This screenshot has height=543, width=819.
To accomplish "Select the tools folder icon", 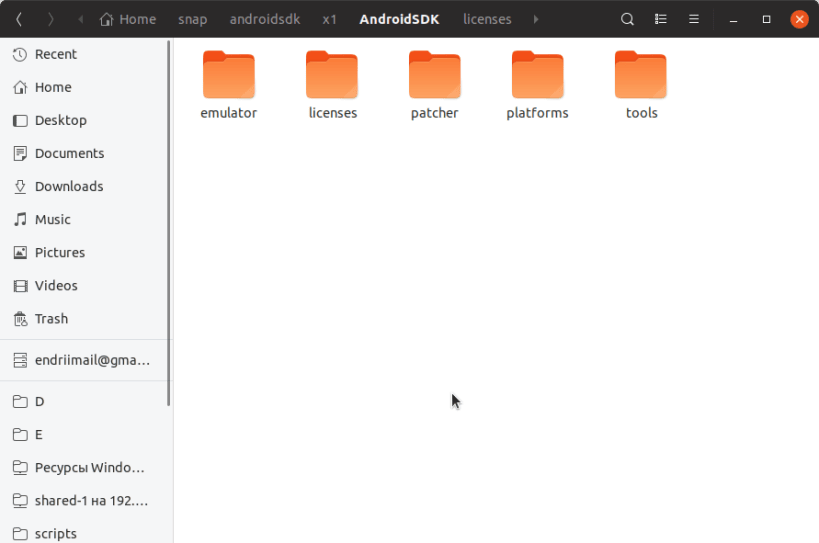I will [640, 75].
